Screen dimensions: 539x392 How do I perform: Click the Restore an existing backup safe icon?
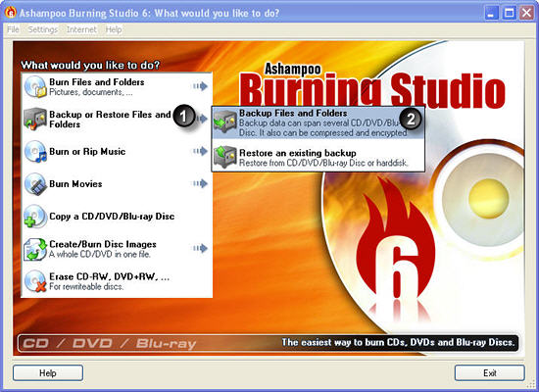coord(225,158)
